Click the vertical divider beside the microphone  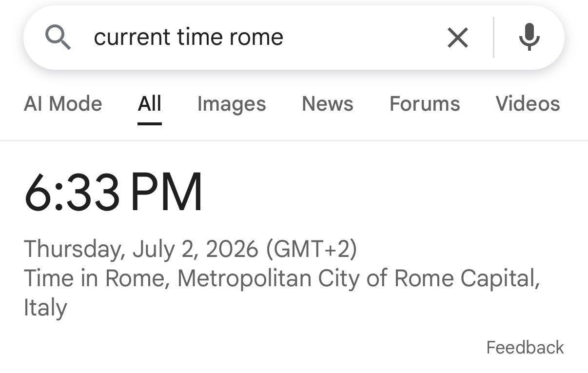point(493,38)
